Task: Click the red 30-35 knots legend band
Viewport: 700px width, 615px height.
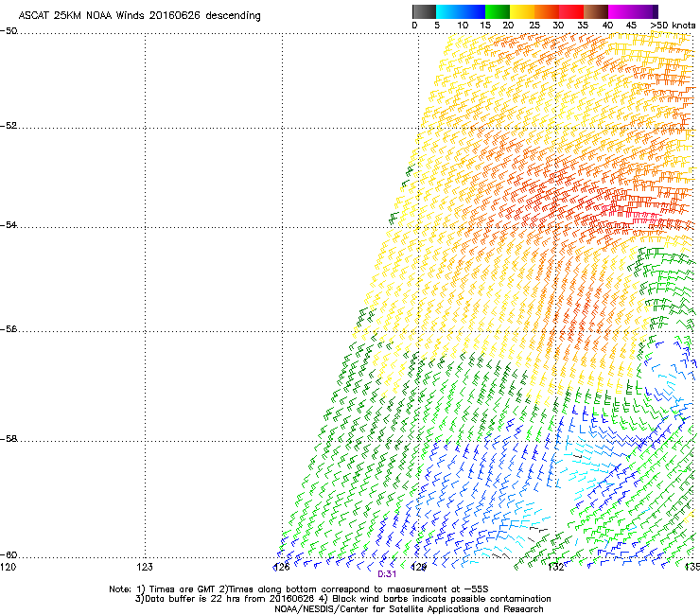Action: tap(571, 11)
